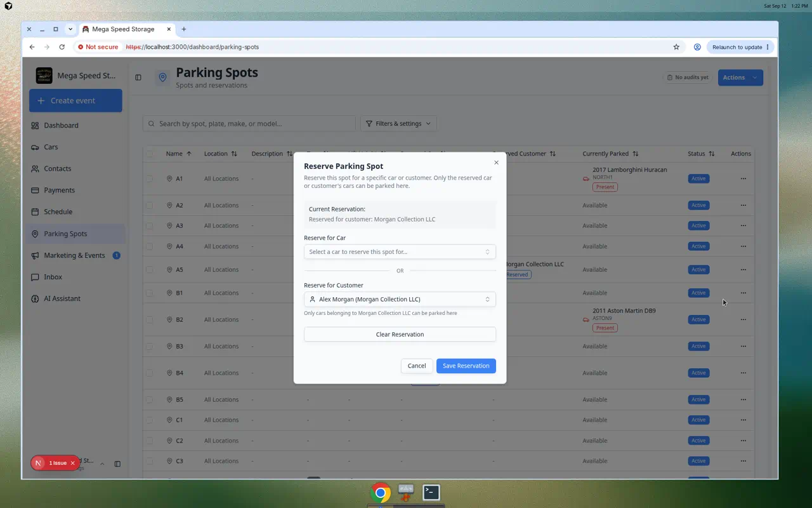Open the Actions dropdown arrow

(x=755, y=77)
